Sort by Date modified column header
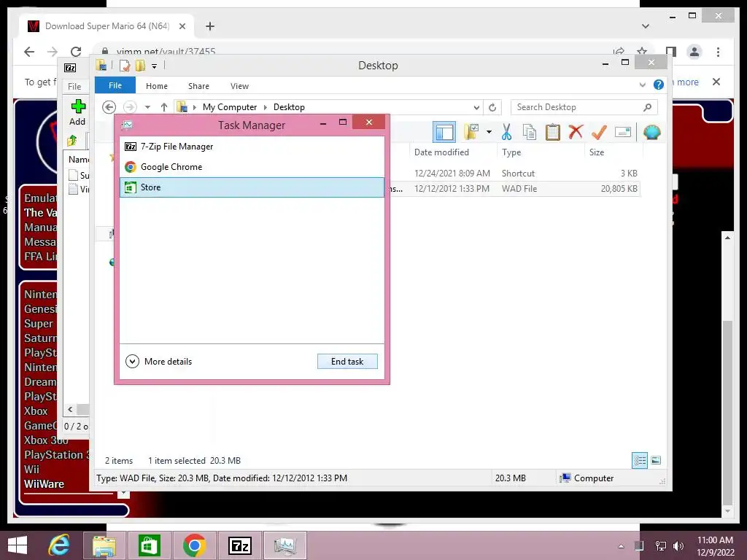 [x=441, y=152]
